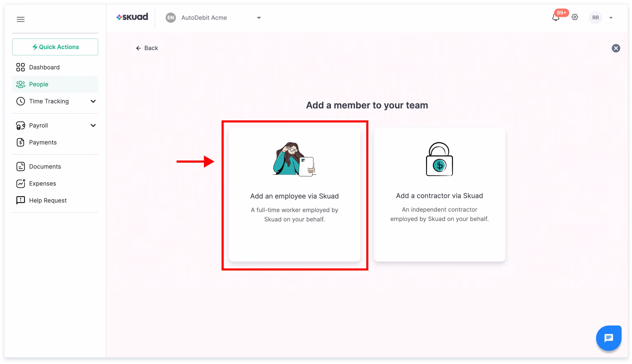Open the notifications bell icon
This screenshot has width=632, height=364.
pos(556,18)
